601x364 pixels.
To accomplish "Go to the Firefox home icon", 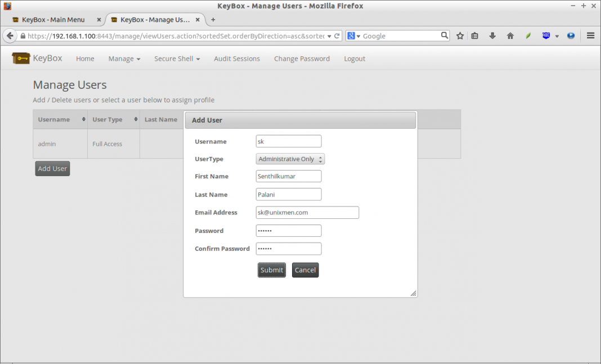I will 510,36.
